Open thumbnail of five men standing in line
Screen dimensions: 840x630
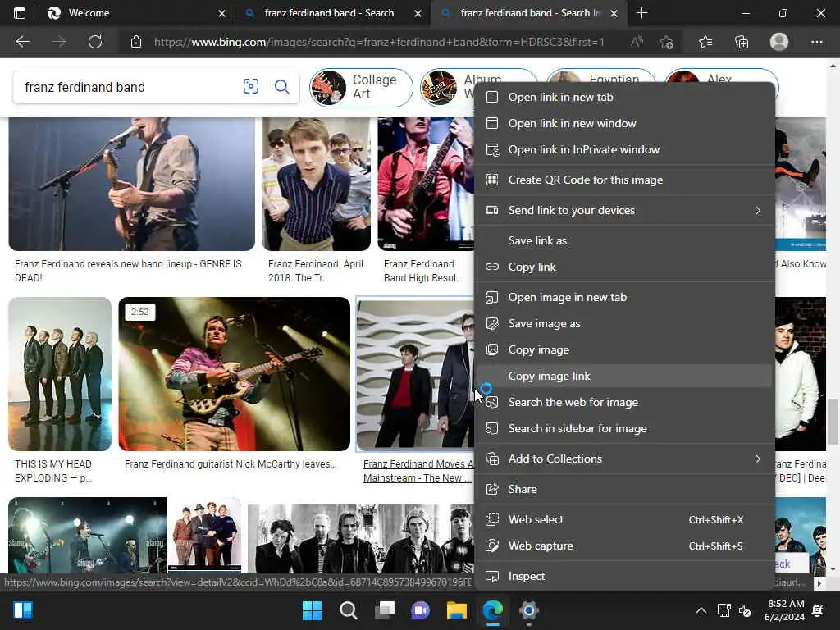click(60, 374)
